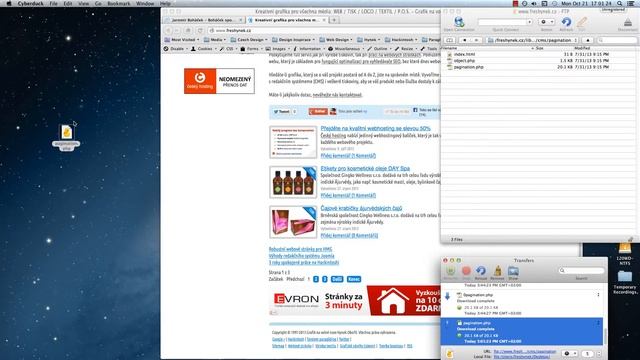The height and width of the screenshot is (360, 640).
Task: Click Remove icon in Transfers window
Action: 498,271
